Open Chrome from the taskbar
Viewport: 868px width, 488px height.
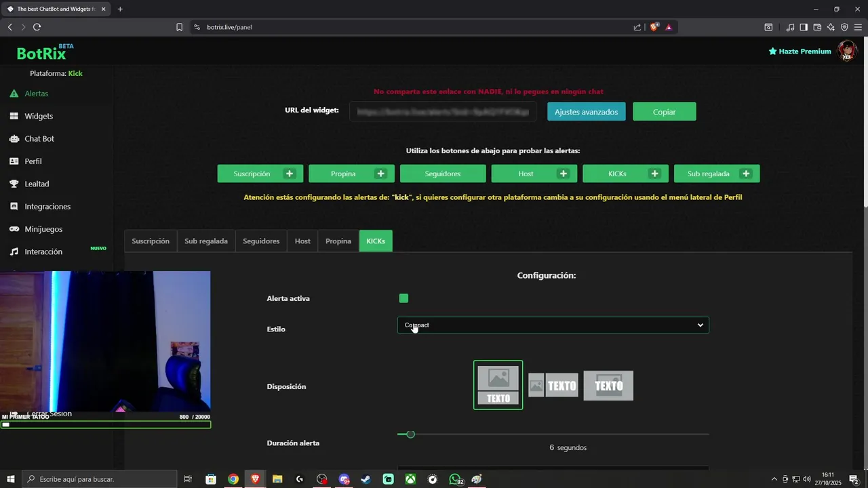coord(233,479)
